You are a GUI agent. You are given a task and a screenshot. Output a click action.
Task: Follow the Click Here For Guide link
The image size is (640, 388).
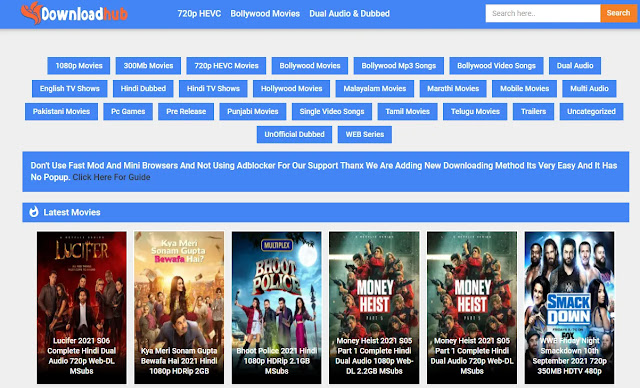[111, 177]
